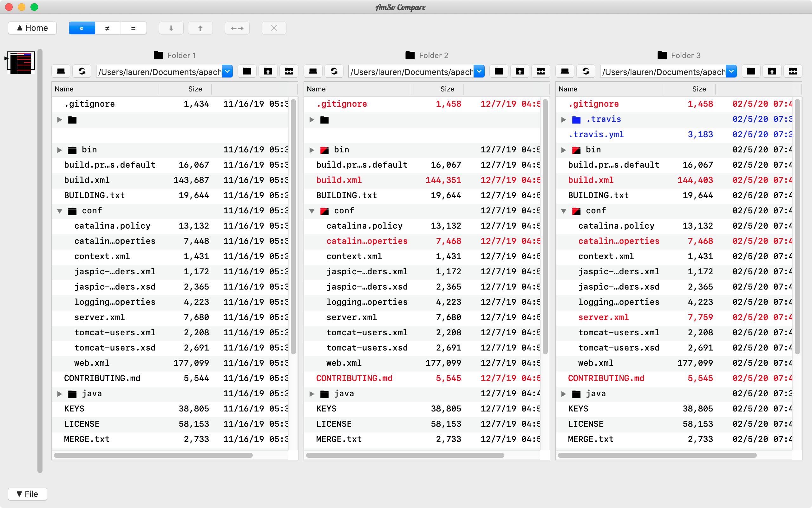
Task: Click the Folder 1 shuffle-folder icon button
Action: 289,71
